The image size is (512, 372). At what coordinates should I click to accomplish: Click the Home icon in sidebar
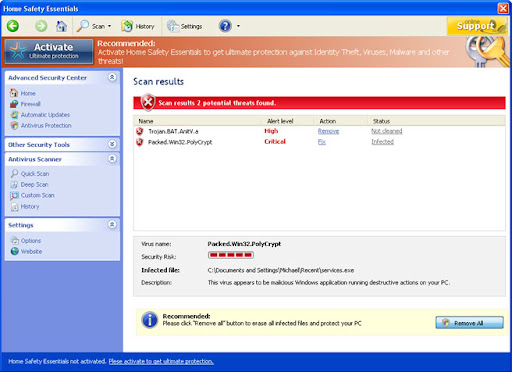coord(14,93)
